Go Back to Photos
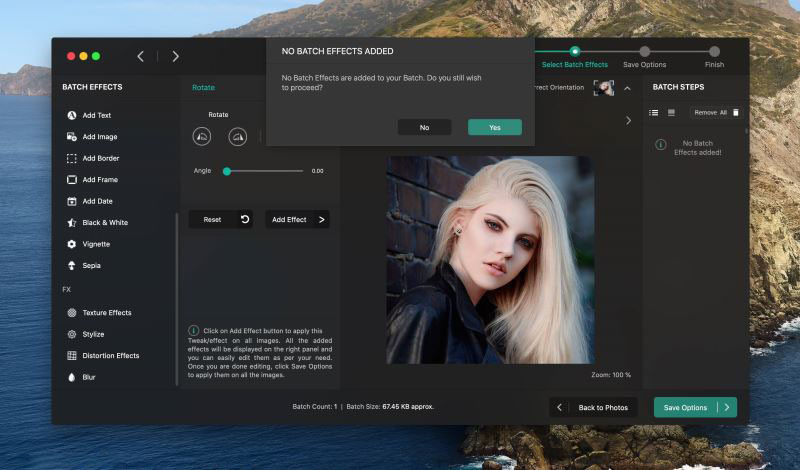The width and height of the screenshot is (800, 470). pos(593,407)
